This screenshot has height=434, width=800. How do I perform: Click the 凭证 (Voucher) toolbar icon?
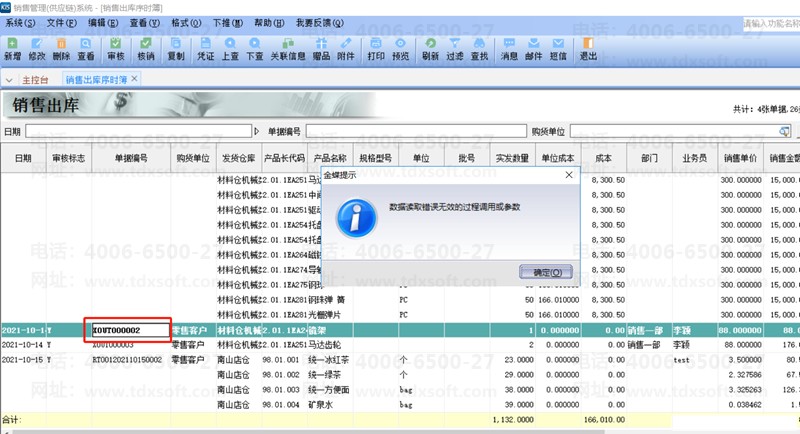click(x=204, y=49)
